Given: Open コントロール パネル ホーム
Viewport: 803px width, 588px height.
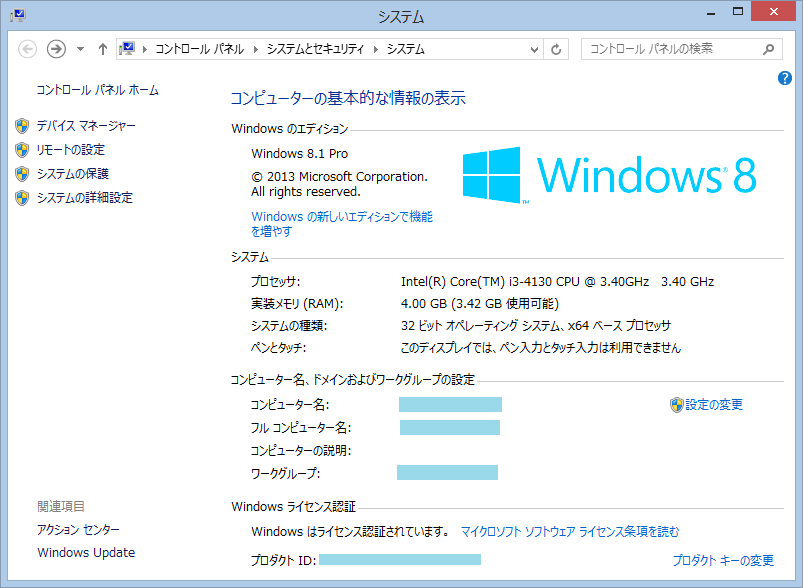Looking at the screenshot, I should click(x=97, y=90).
